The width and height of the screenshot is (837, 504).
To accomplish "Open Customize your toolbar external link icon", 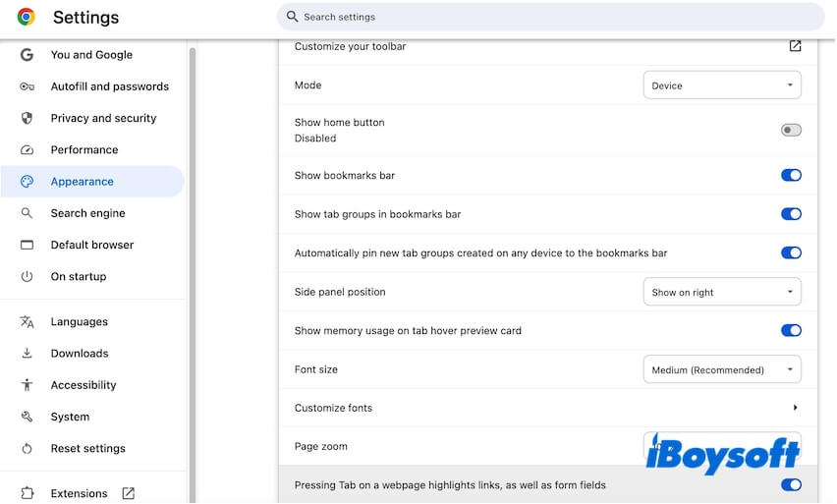I will point(795,46).
